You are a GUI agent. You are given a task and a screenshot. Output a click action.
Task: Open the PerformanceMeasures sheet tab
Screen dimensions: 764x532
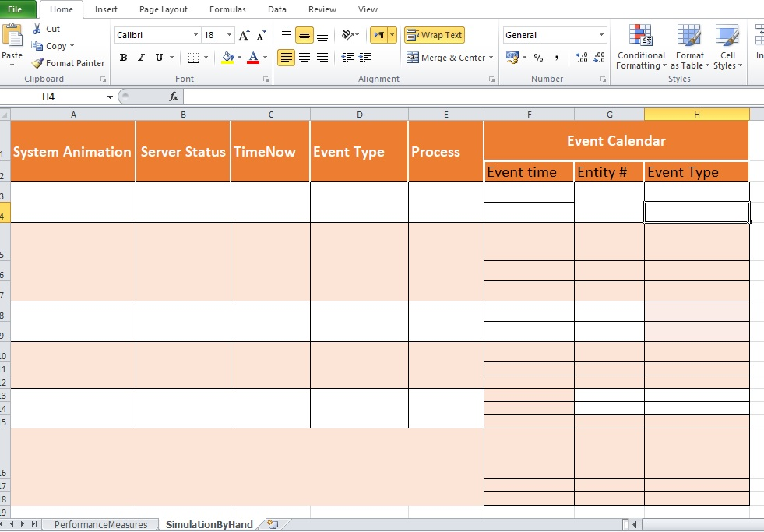(100, 524)
